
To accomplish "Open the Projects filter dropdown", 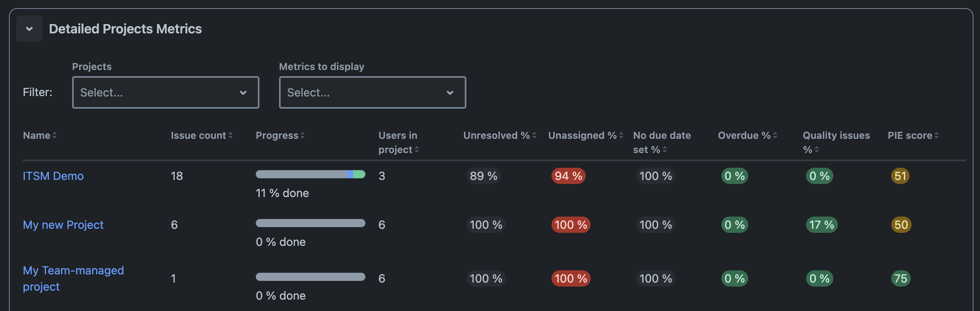I will [x=165, y=92].
